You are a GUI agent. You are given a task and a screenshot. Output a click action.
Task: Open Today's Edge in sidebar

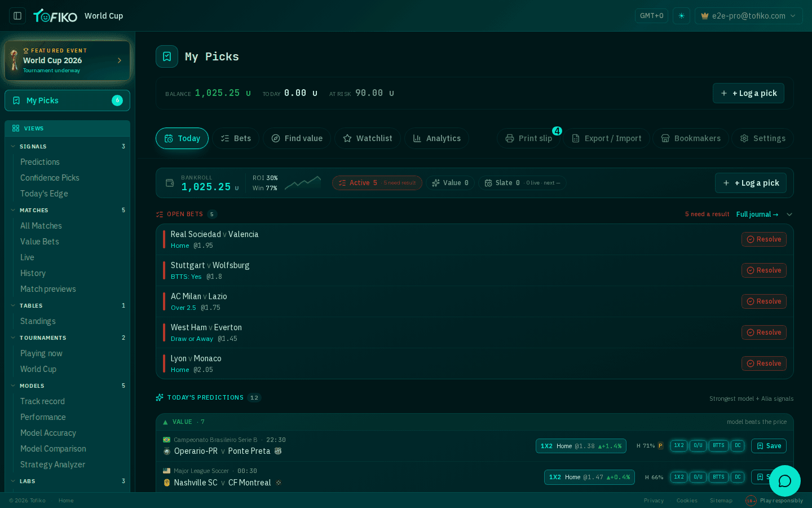click(44, 194)
